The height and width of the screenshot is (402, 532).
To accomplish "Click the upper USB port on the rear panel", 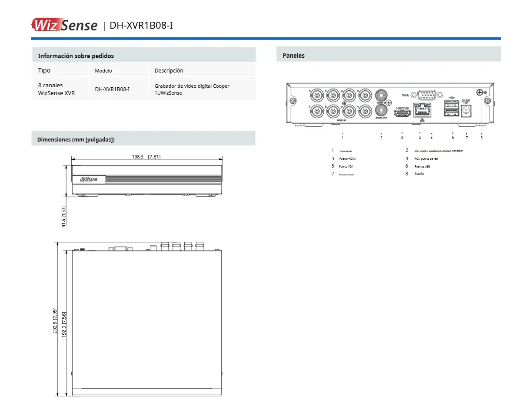I will tap(451, 105).
